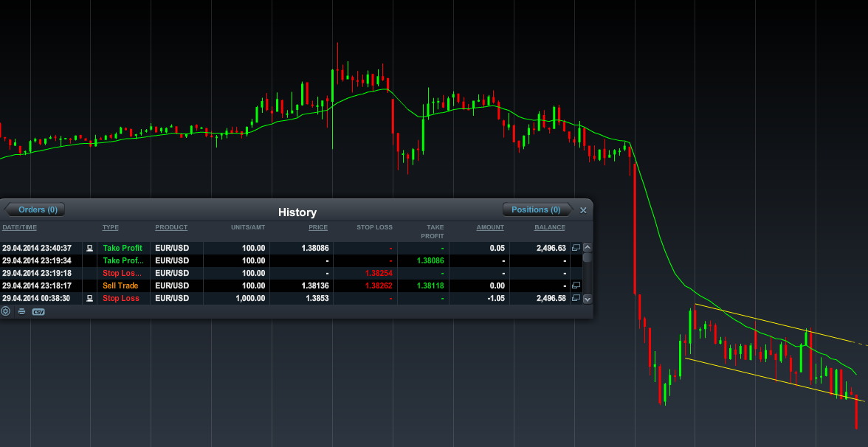
Task: Click take profit value 1.38118
Action: [430, 285]
